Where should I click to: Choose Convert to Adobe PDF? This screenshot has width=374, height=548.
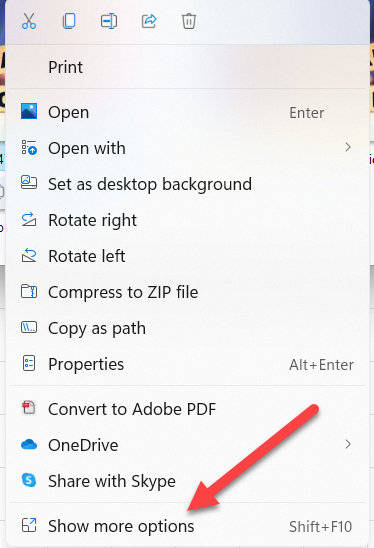pos(187,409)
